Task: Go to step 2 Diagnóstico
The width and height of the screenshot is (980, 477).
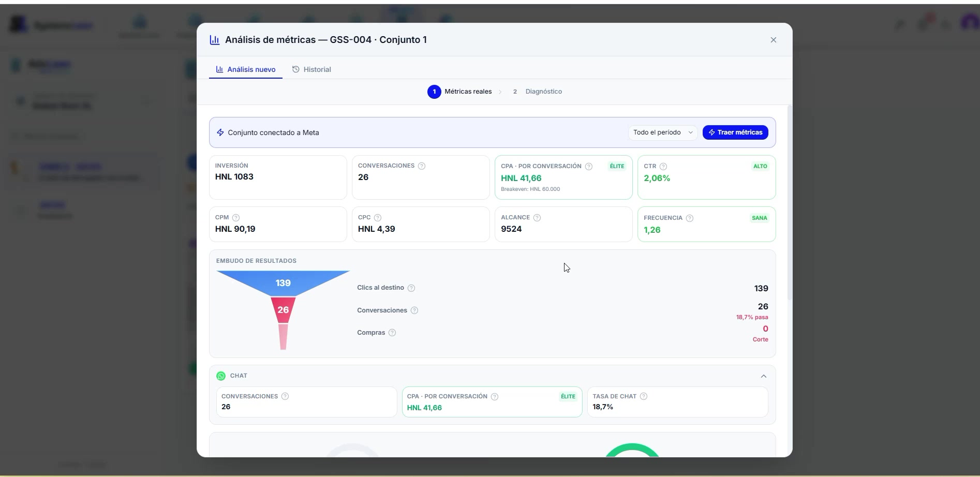Action: (537, 92)
